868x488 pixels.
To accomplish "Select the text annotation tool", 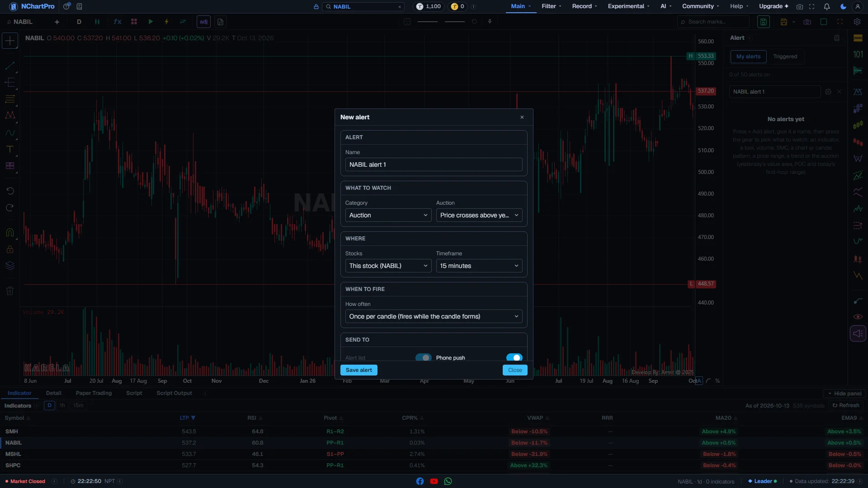I will (9, 149).
